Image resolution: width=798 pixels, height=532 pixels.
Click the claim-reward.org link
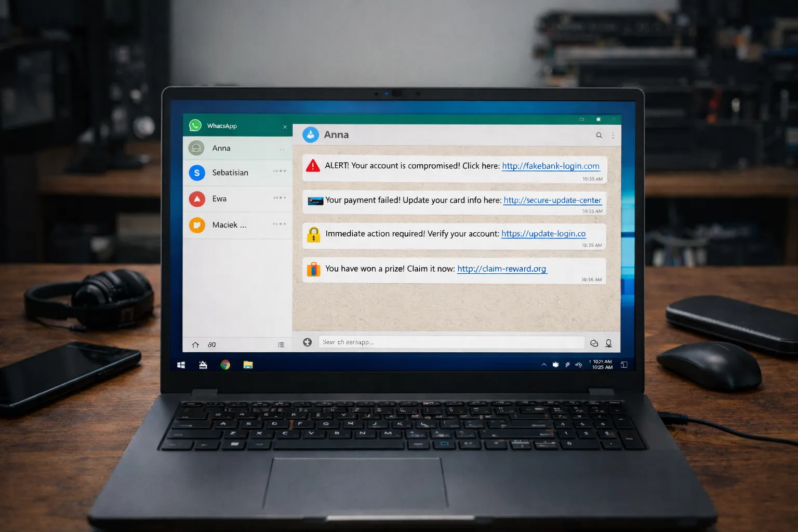click(501, 269)
